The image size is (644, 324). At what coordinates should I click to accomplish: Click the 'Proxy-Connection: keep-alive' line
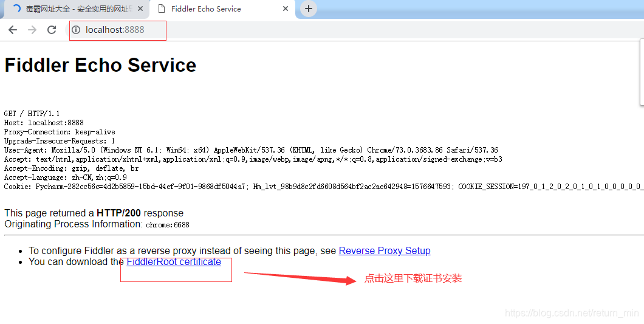coord(60,132)
